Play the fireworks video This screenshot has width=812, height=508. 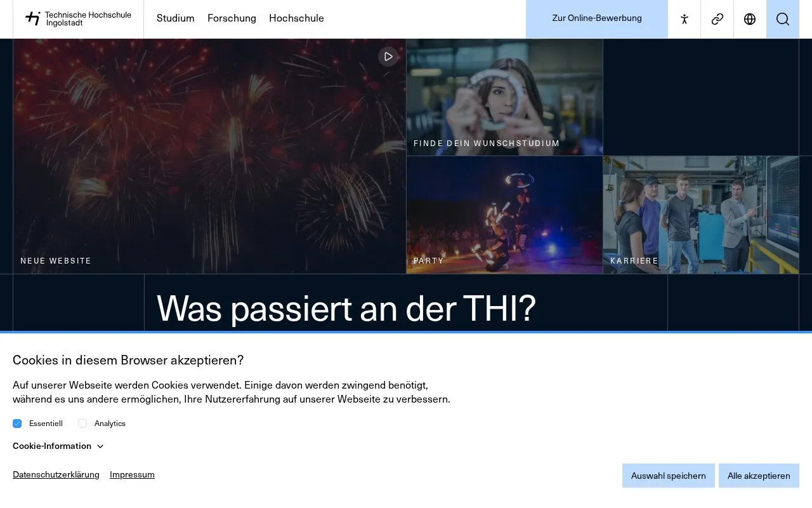(388, 57)
